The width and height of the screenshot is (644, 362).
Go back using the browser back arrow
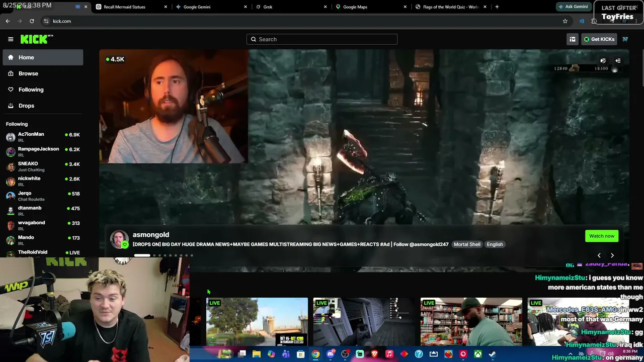8,21
